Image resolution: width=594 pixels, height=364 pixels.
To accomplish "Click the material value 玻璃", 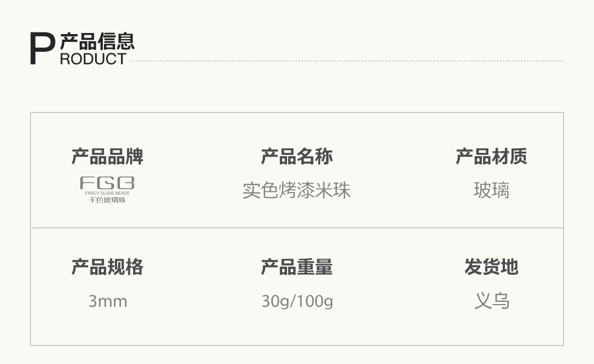I will point(491,190).
